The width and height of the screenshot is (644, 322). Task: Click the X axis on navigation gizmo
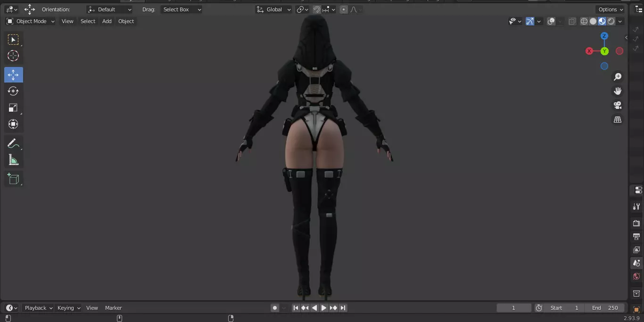tap(589, 51)
